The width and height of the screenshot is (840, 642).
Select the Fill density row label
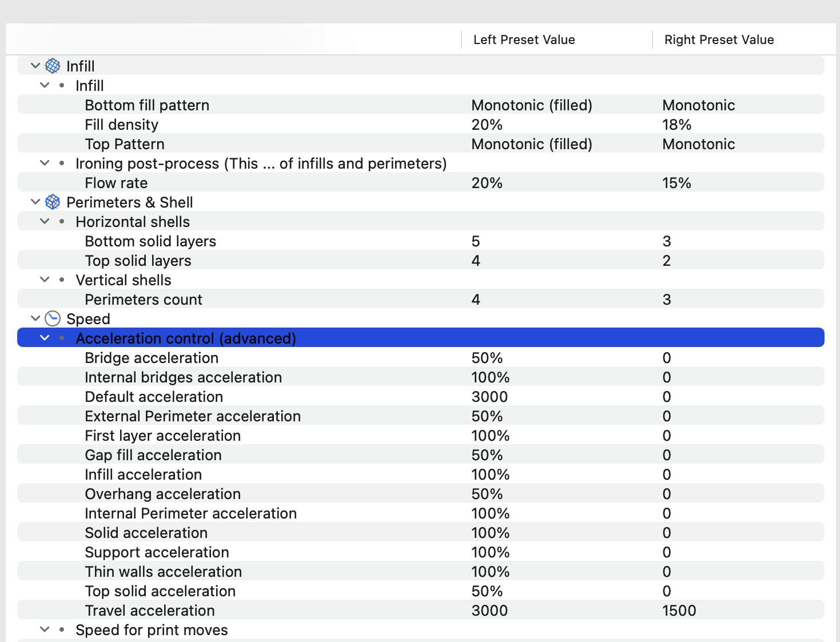[x=122, y=125]
